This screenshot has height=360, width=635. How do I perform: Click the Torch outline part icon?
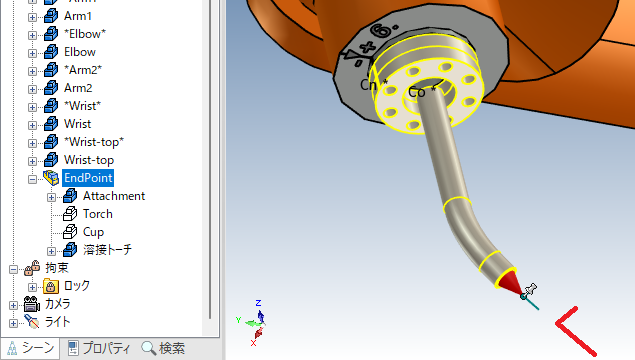click(70, 213)
